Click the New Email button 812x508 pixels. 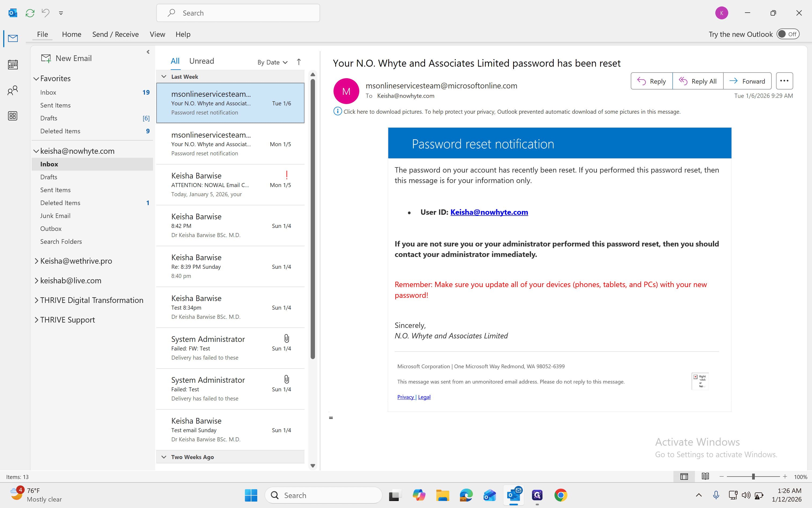coord(66,59)
